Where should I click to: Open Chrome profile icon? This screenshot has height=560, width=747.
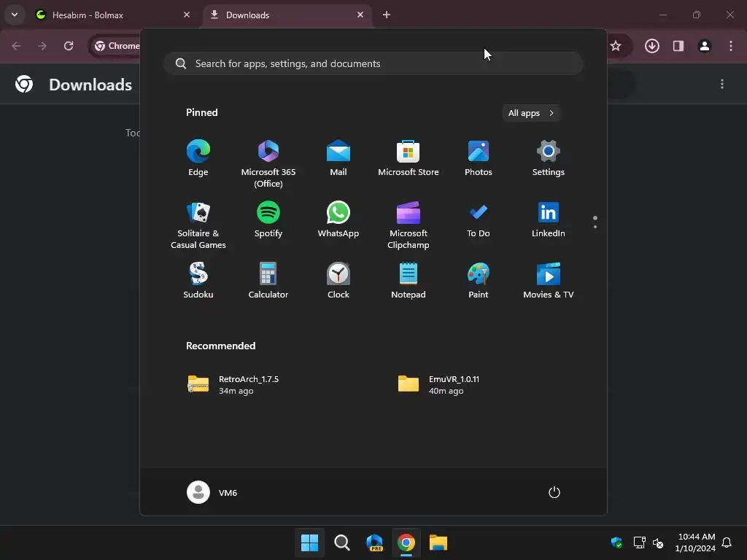705,46
